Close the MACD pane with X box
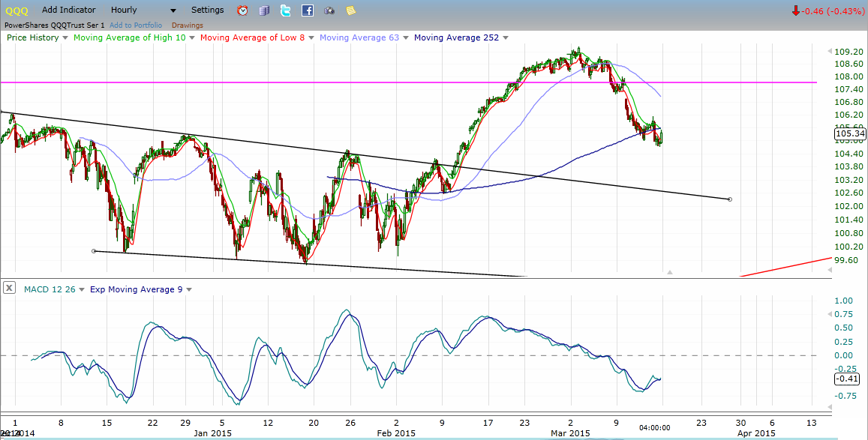868x440 pixels. [x=9, y=287]
